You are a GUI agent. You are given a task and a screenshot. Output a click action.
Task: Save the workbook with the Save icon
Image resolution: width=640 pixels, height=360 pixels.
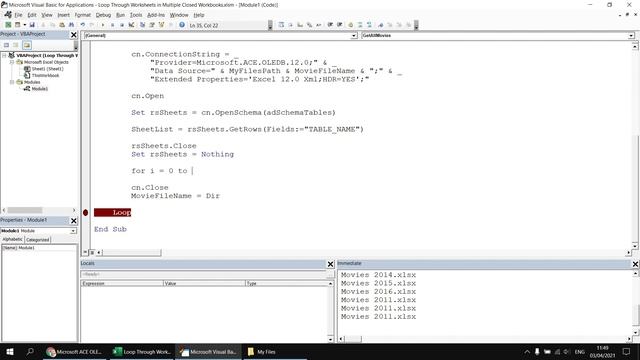coord(32,25)
